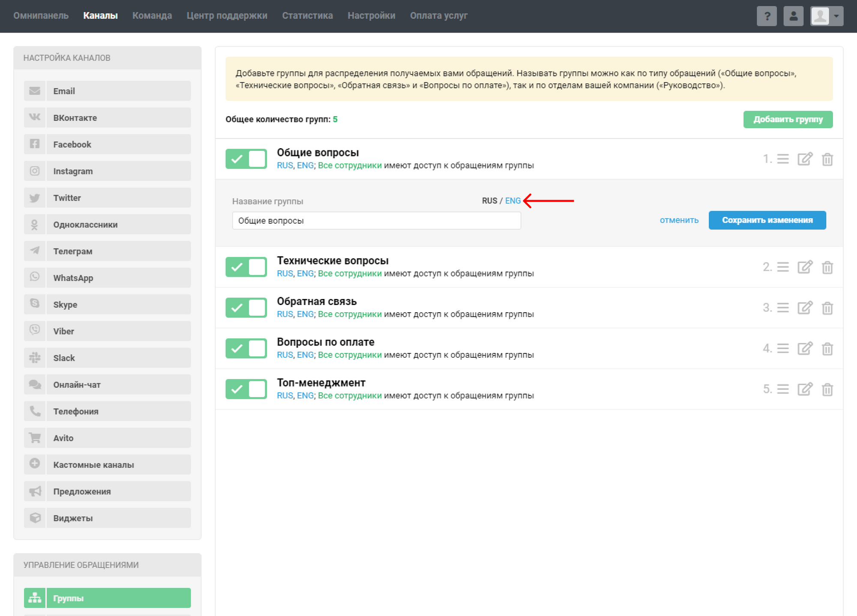
Task: Focus the Название группы input field
Action: pyautogui.click(x=376, y=221)
